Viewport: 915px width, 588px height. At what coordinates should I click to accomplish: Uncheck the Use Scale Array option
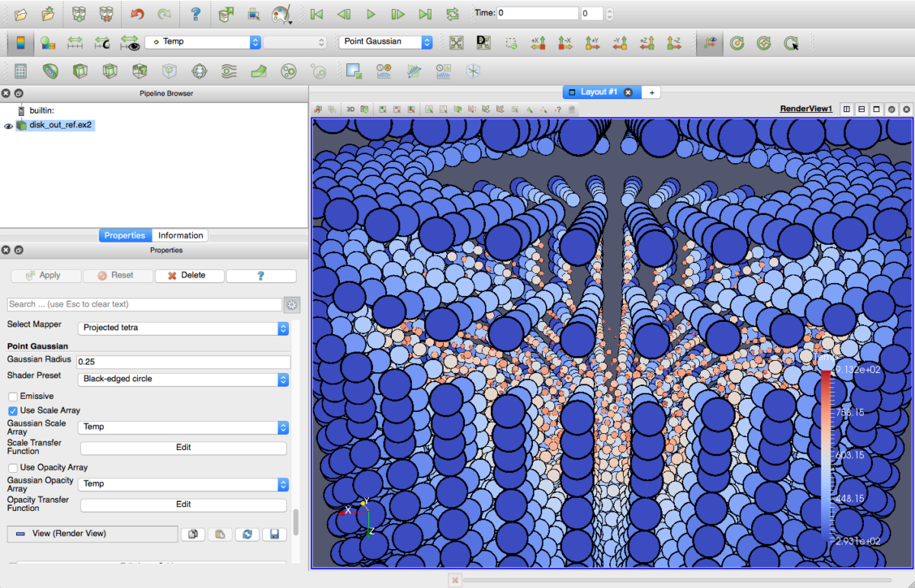[13, 410]
